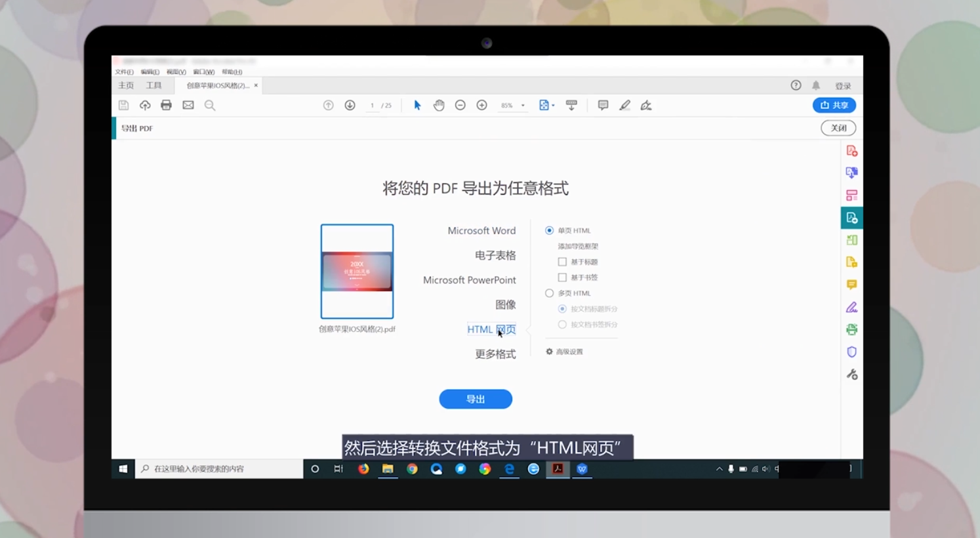This screenshot has width=980, height=538.
Task: Select the 多页 HTML radio option
Action: point(549,293)
